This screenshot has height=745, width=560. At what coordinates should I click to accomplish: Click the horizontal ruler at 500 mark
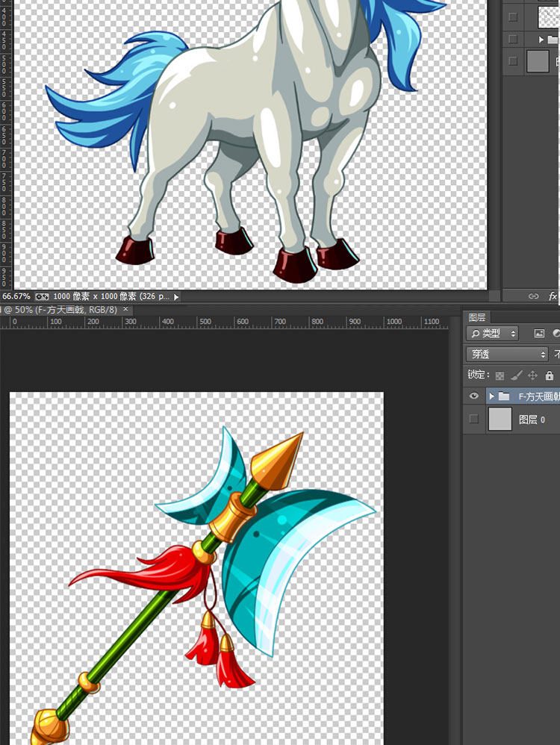click(x=205, y=322)
